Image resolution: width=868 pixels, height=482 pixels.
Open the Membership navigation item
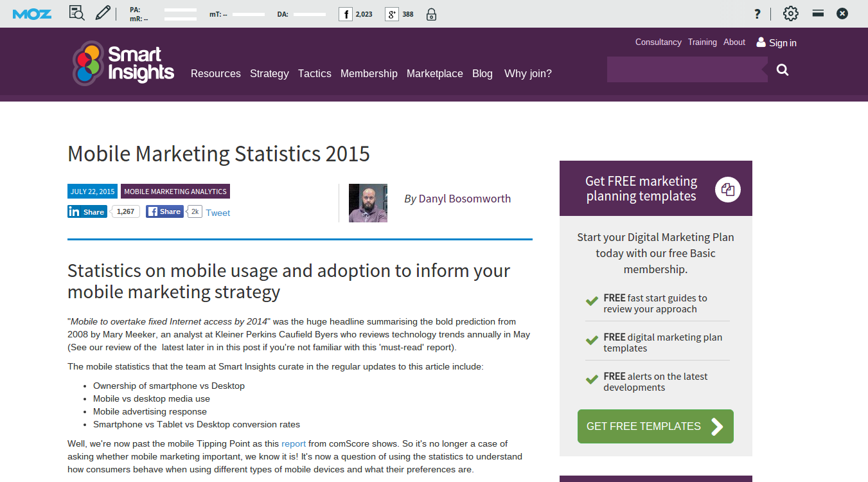pyautogui.click(x=369, y=74)
